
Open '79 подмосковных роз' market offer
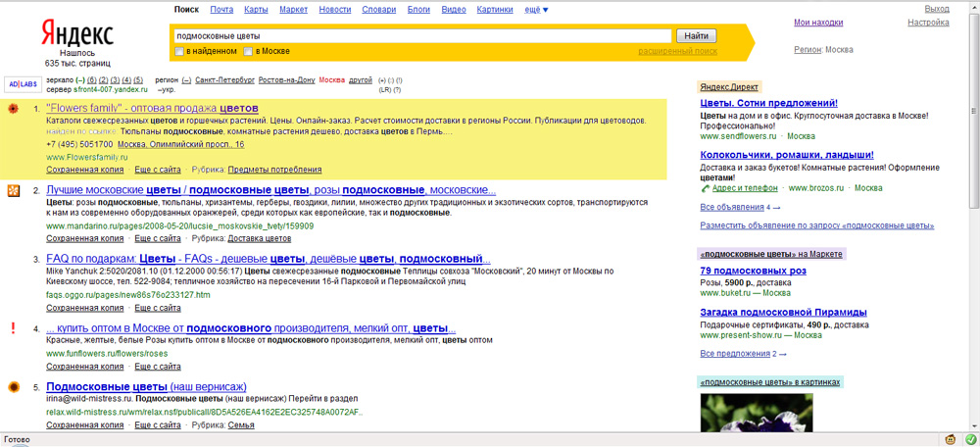(x=753, y=271)
